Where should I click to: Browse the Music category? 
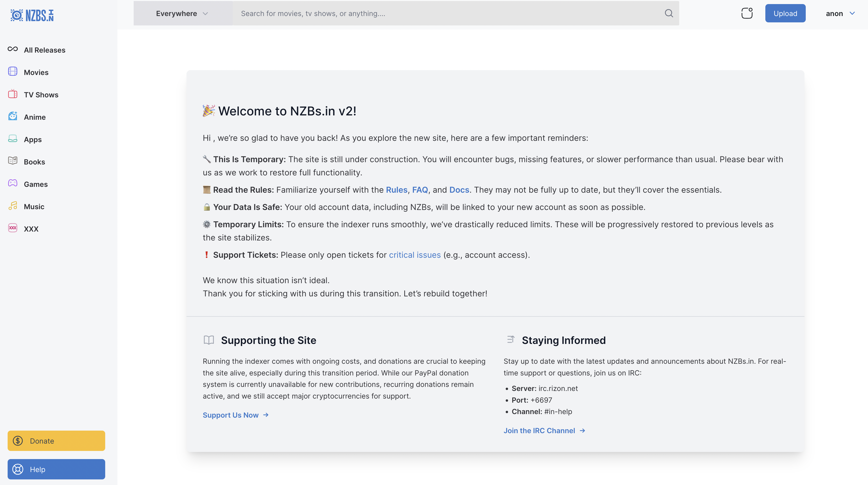(x=34, y=207)
